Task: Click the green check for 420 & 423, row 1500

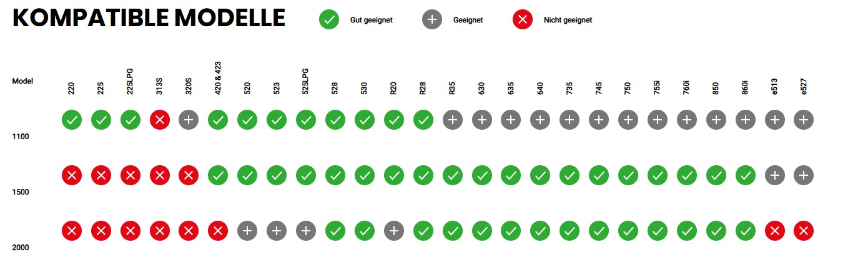Action: (x=218, y=175)
